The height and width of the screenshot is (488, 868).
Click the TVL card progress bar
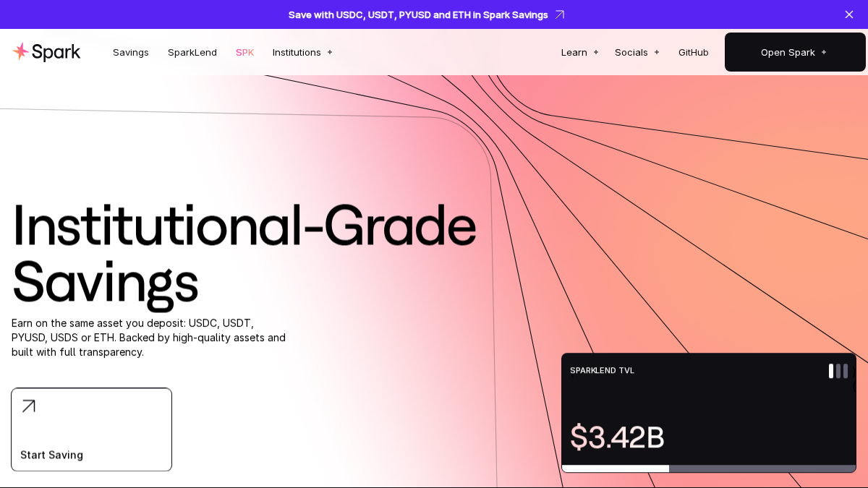(709, 468)
